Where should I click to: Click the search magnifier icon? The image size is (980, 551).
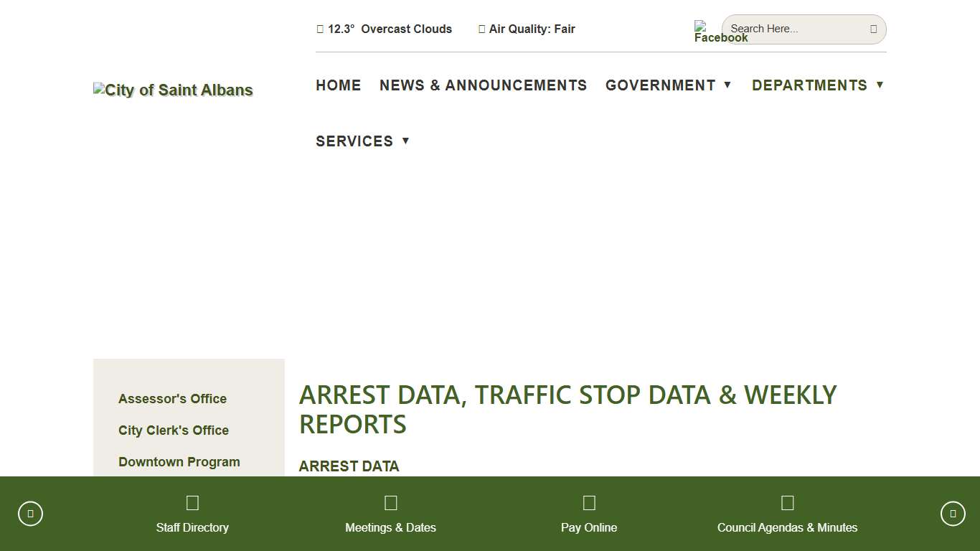point(873,29)
